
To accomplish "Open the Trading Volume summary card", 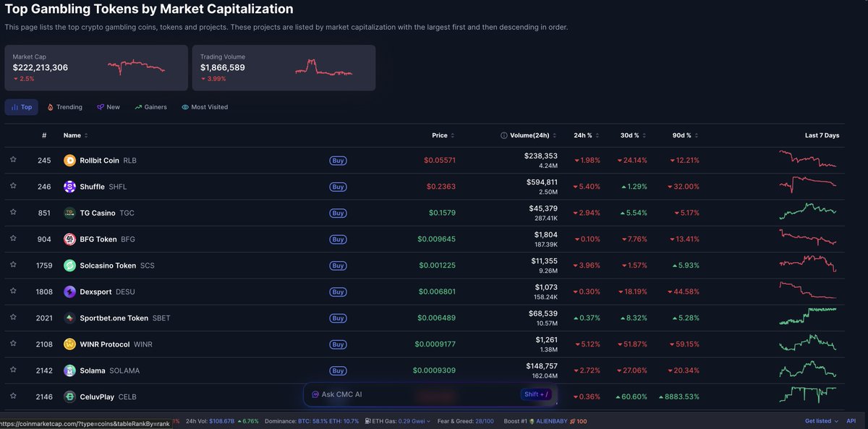I will (x=284, y=68).
